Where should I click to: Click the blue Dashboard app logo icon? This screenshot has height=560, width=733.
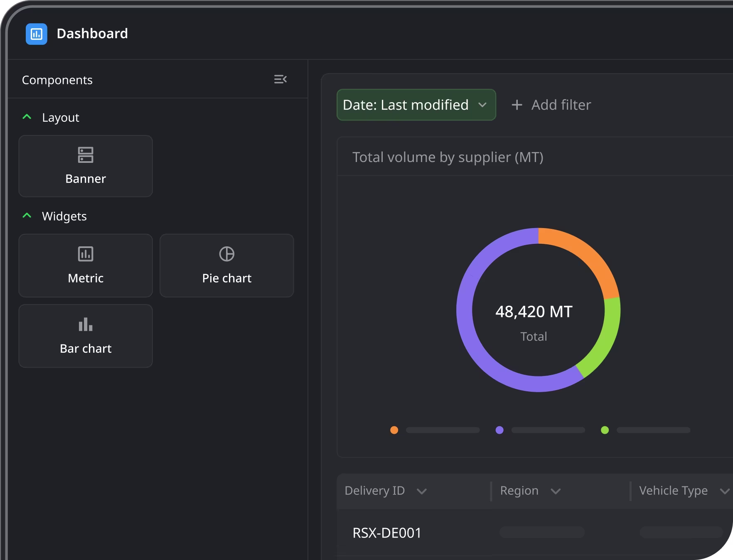pos(37,34)
